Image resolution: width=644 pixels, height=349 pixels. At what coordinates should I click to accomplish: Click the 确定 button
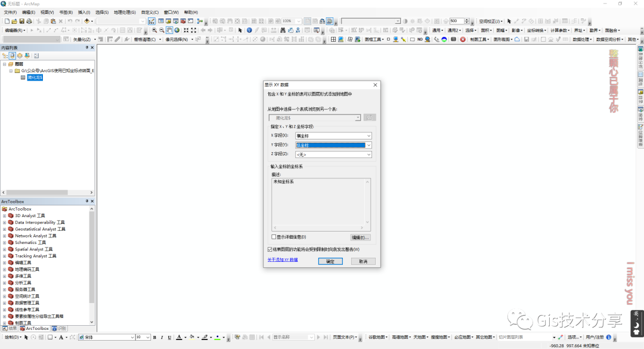pos(330,261)
